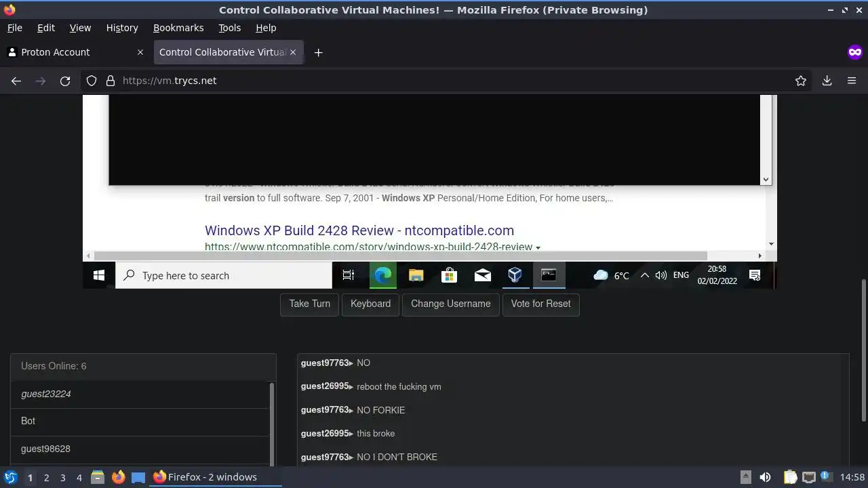
Task: Open the file manager icon in the host panel
Action: [97, 477]
